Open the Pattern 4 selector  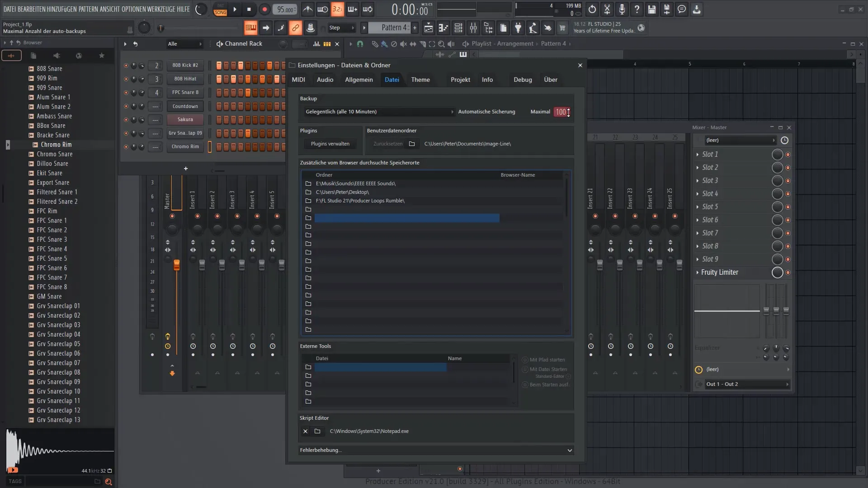click(390, 28)
